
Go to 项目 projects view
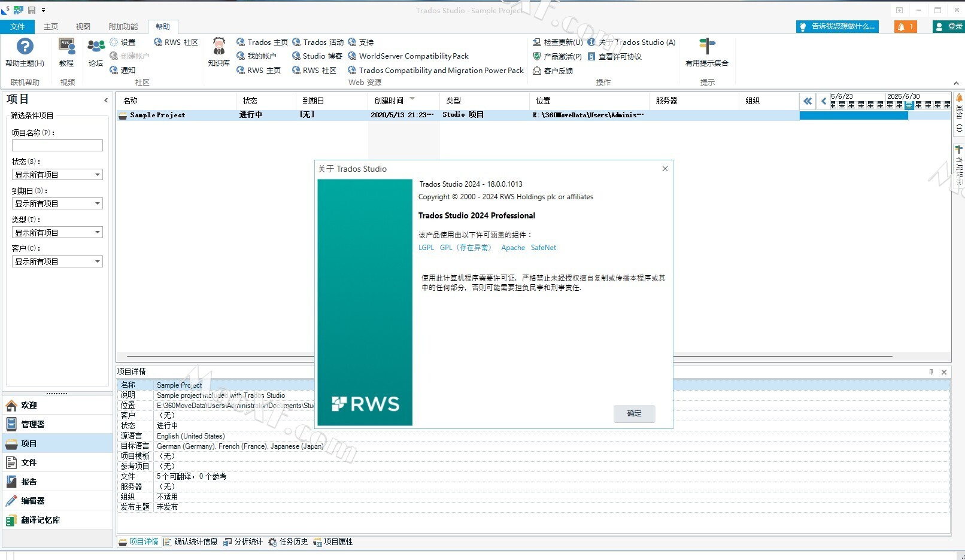coord(57,443)
